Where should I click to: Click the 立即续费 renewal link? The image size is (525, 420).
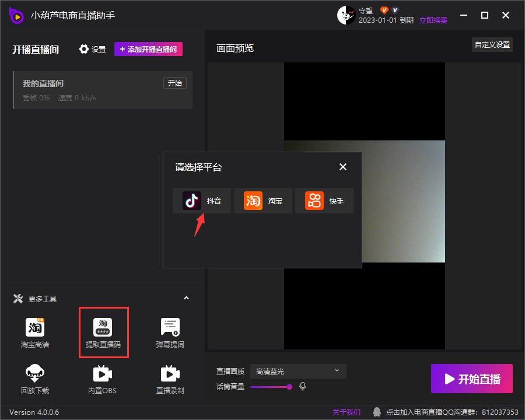pos(433,20)
